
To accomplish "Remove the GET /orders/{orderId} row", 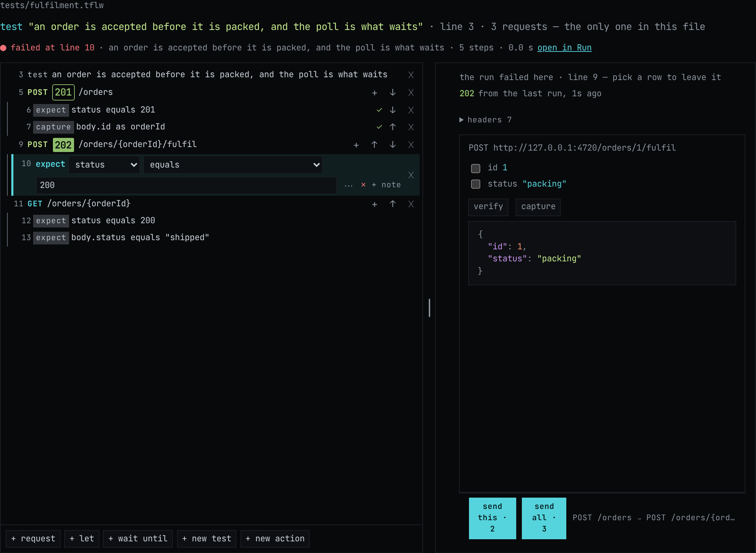I will [x=411, y=204].
